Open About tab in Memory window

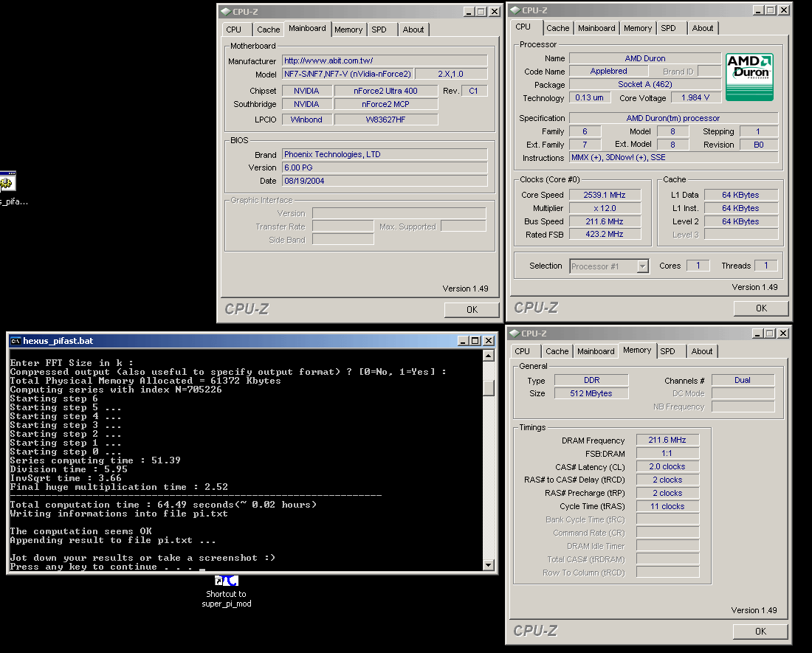[702, 350]
